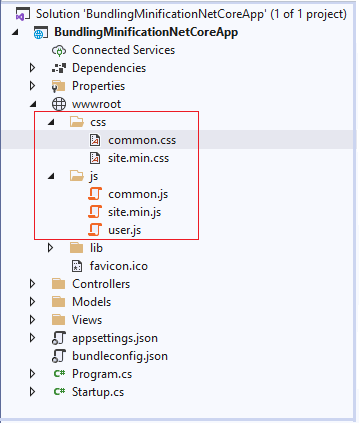Expand the Controllers folder arrow
The width and height of the screenshot is (364, 426).
[x=32, y=284]
